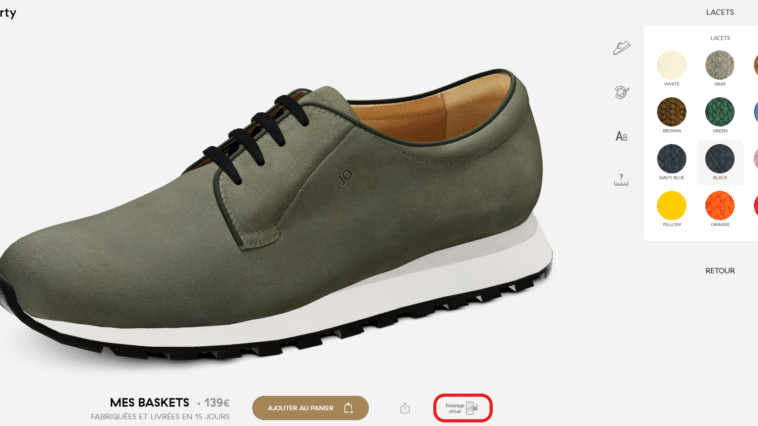Viewport: 758px width, 426px height.
Task: Open the size guide ruler icon
Action: pyautogui.click(x=621, y=180)
